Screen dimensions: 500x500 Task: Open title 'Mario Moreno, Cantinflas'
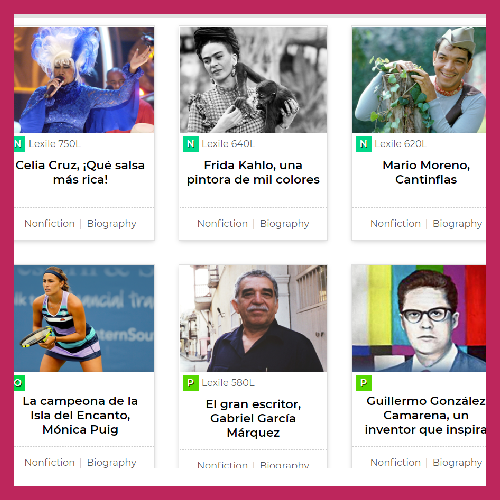(x=426, y=172)
